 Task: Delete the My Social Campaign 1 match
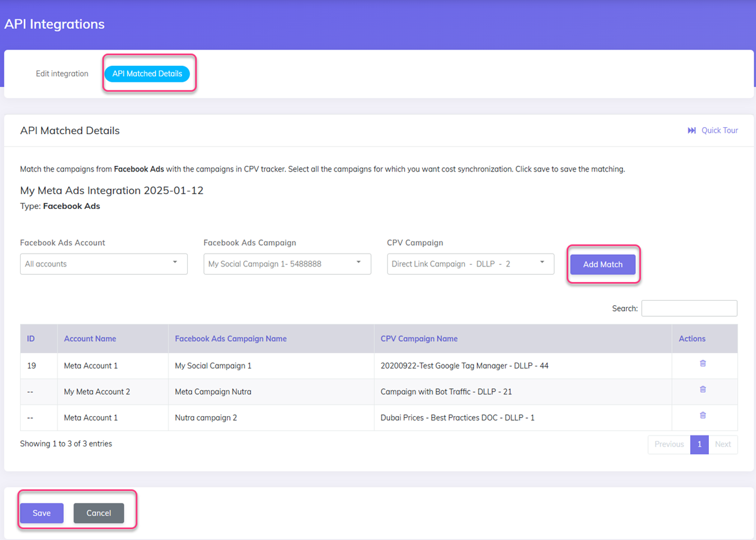click(702, 363)
